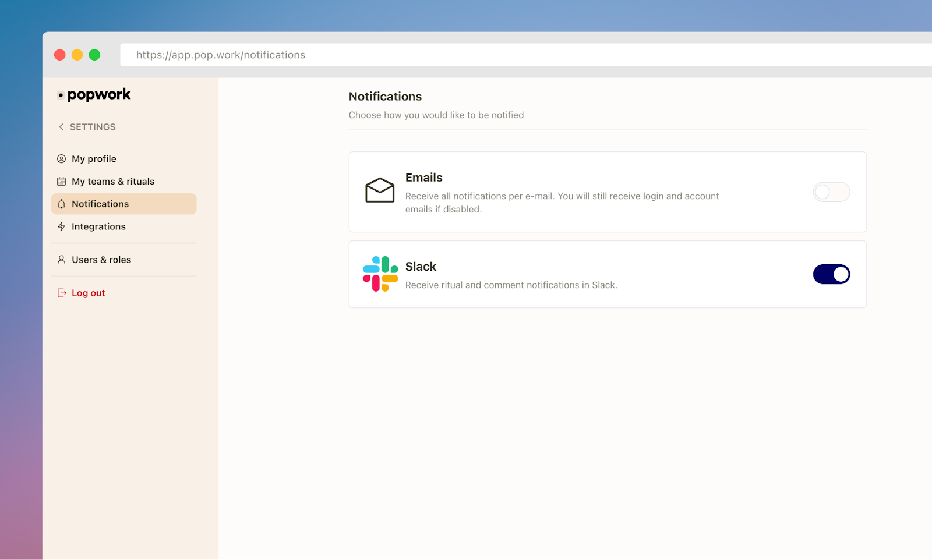
Task: Select the Users & roles icon
Action: (61, 260)
